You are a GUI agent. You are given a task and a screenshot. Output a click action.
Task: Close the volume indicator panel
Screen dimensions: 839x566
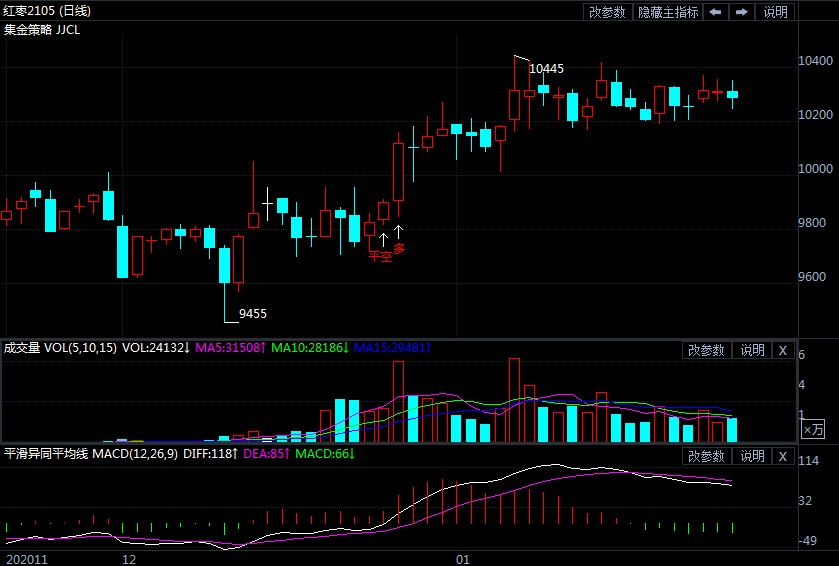click(x=783, y=350)
